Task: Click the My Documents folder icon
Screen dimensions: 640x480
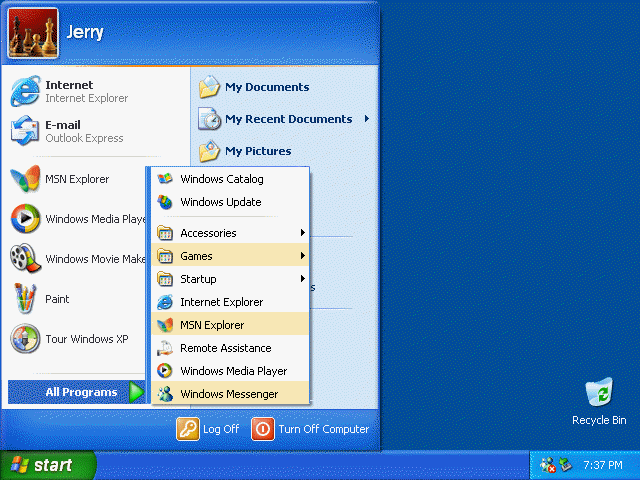Action: coord(209,87)
